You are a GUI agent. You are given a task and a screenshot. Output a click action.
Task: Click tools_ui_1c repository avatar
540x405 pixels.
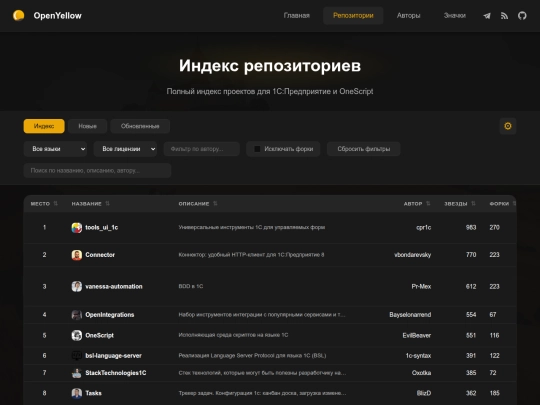[x=76, y=228]
